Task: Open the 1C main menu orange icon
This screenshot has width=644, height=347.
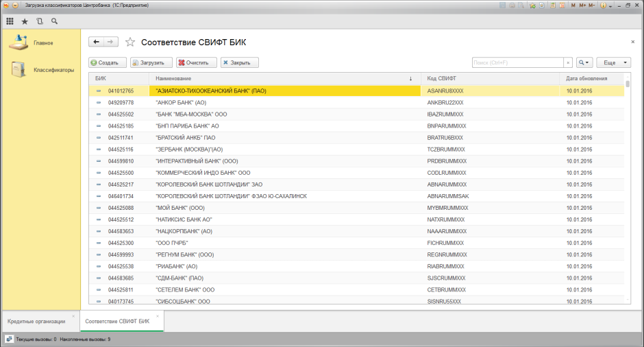Action: [x=6, y=5]
